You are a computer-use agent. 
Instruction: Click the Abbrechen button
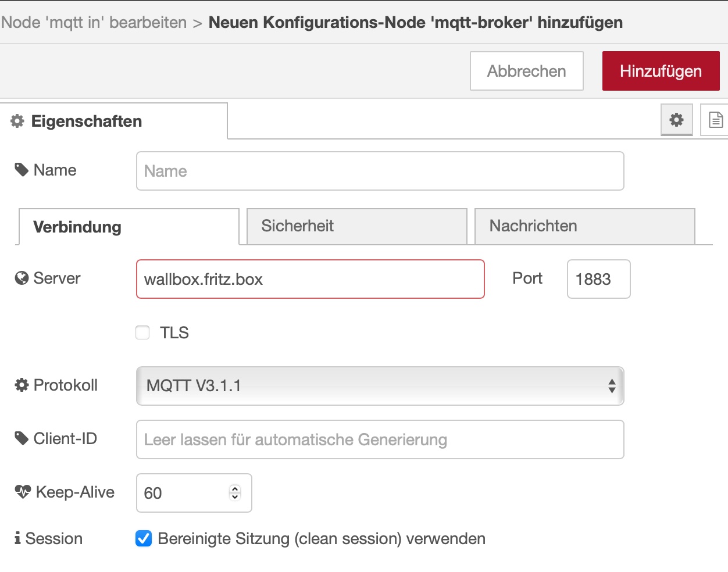526,71
